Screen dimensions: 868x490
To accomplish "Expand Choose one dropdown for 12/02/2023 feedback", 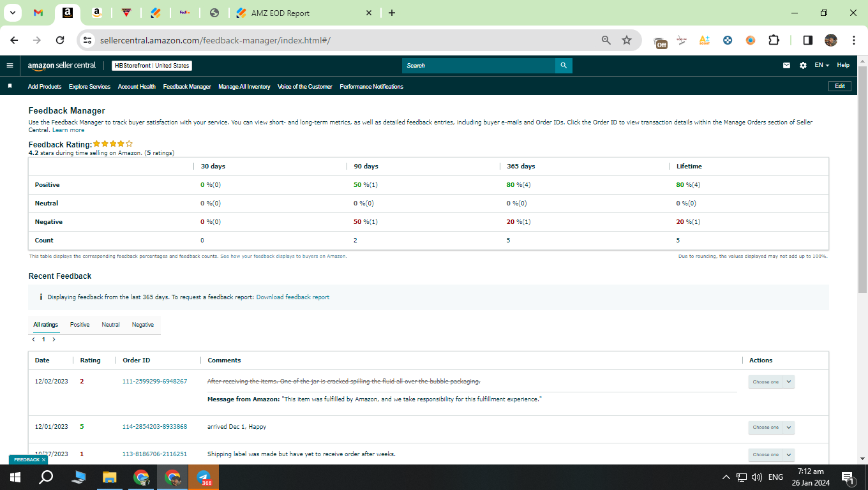I will click(x=772, y=382).
